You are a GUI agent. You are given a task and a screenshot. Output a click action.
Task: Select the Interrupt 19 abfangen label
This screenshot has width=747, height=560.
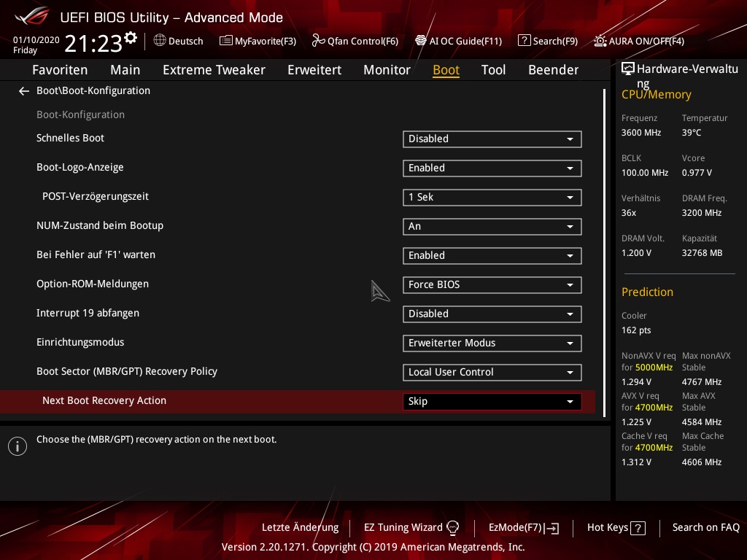88,314
